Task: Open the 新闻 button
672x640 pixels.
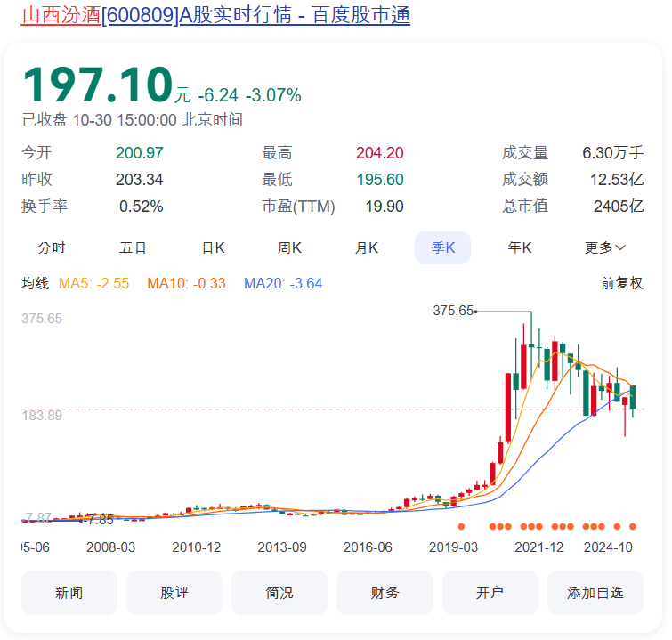Action: pos(69,593)
